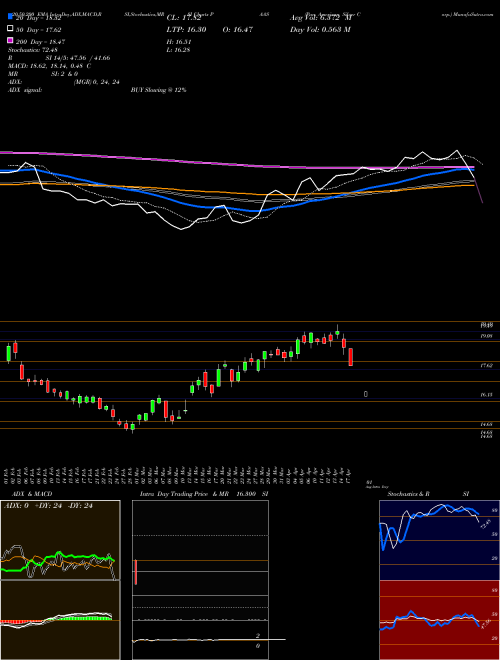Viewport: 500px width, 660px height.
Task: Click the 'Intra Day Trading Price & MR' panel title
Action: click(x=184, y=494)
